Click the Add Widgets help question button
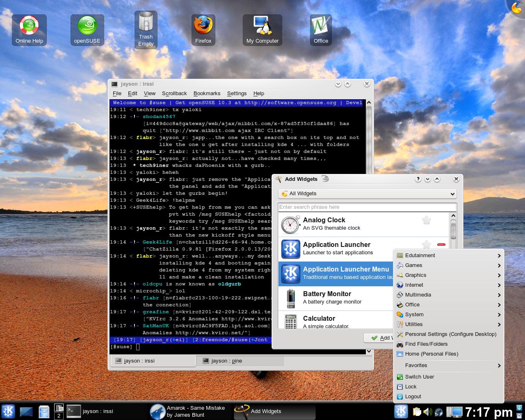 (418, 179)
